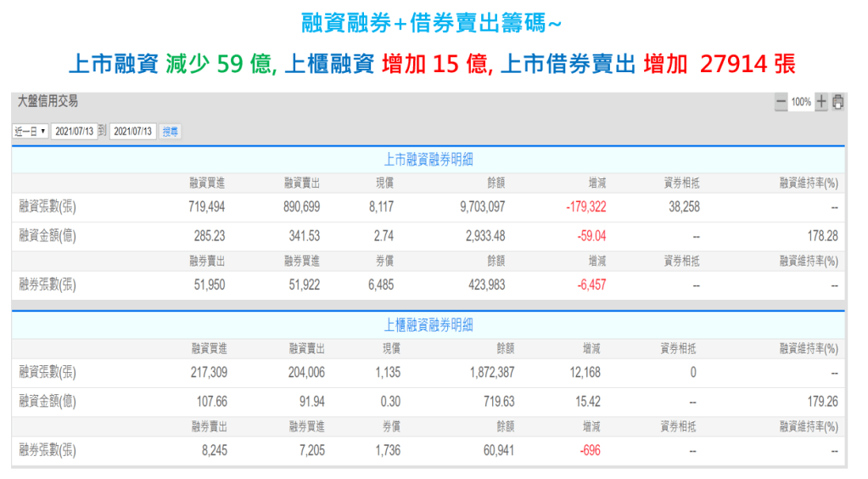Click the start date input field
Screen dimensions: 868x479
pos(72,132)
